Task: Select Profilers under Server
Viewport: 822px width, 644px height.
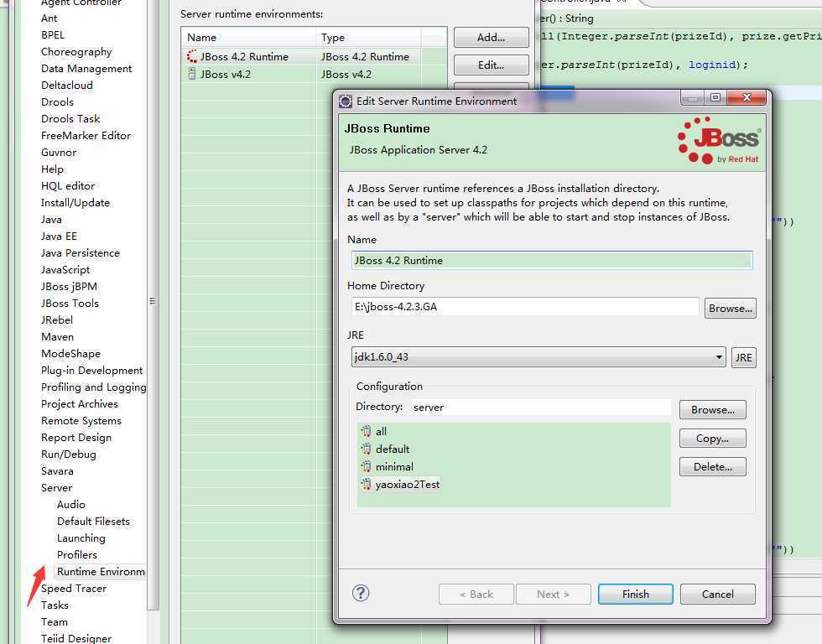Action: [77, 554]
